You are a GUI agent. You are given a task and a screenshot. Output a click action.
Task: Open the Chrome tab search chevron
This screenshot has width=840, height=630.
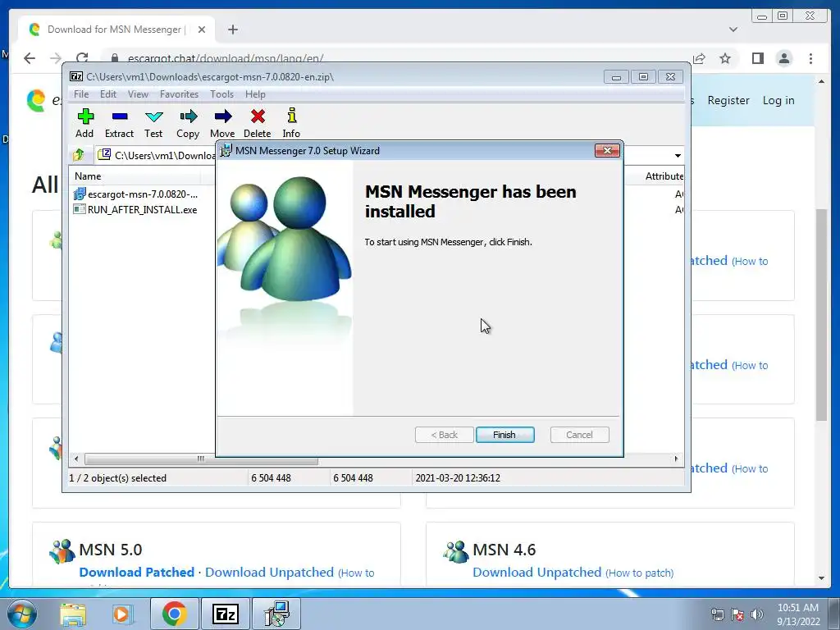coord(733,30)
